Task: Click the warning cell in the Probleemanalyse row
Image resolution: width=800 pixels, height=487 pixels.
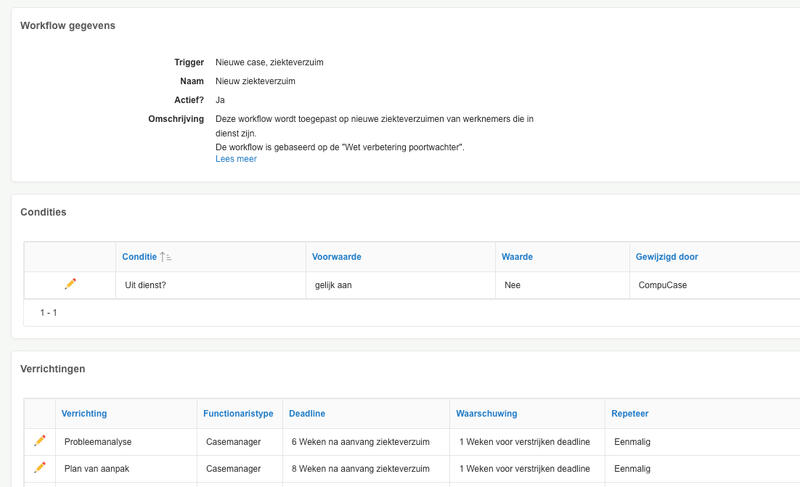Action: click(x=527, y=442)
